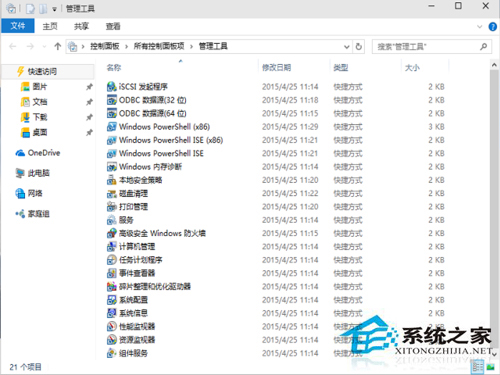Click the properties icon in quick access toolbar
Image resolution: width=500 pixels, height=375 pixels.
[30, 9]
